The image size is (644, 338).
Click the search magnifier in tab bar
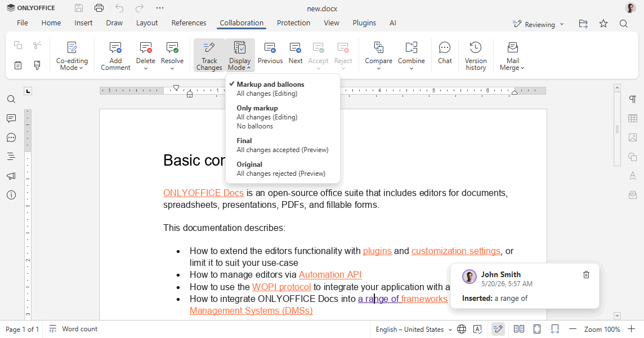click(x=624, y=24)
